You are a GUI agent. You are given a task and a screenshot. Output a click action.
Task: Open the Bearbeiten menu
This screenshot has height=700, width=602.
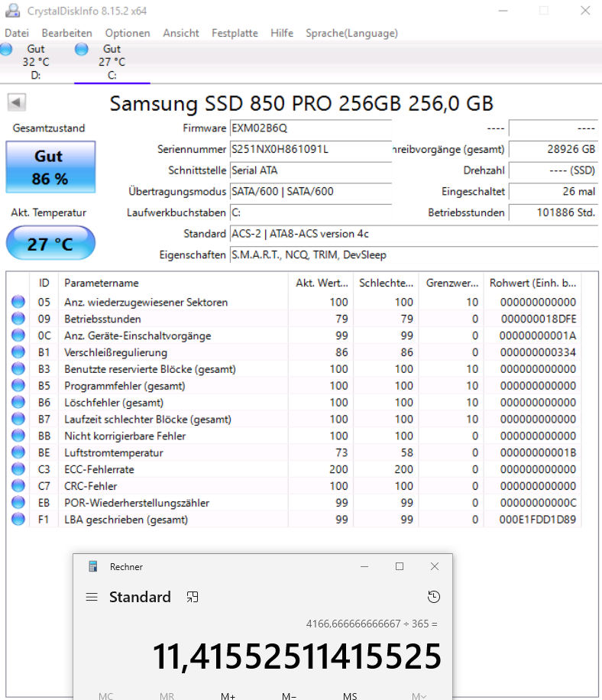coord(67,33)
